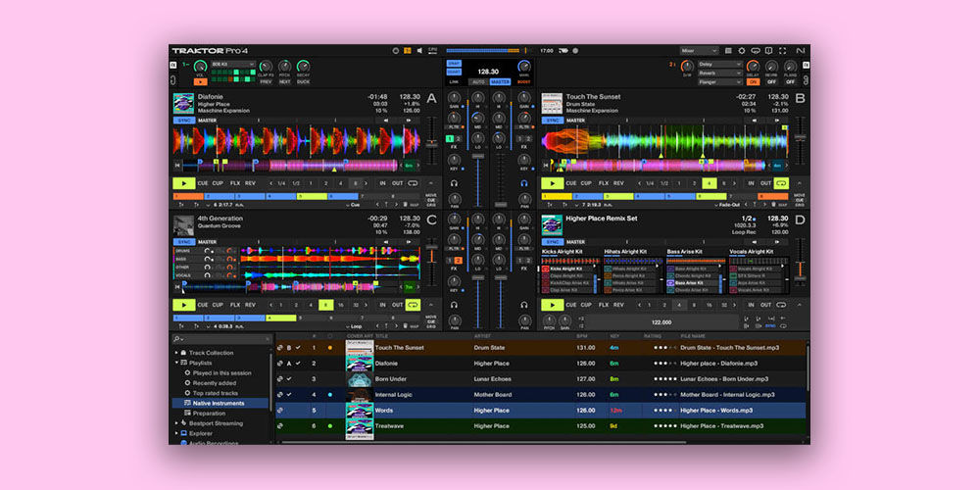
Task: Open the layout manager icon in header
Action: point(729,51)
